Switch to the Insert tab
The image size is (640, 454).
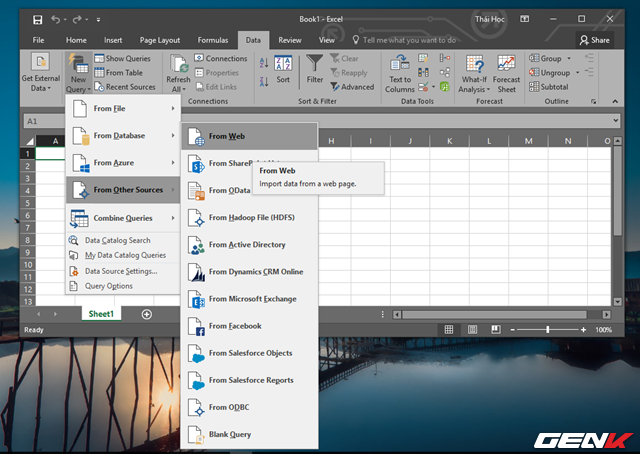113,40
